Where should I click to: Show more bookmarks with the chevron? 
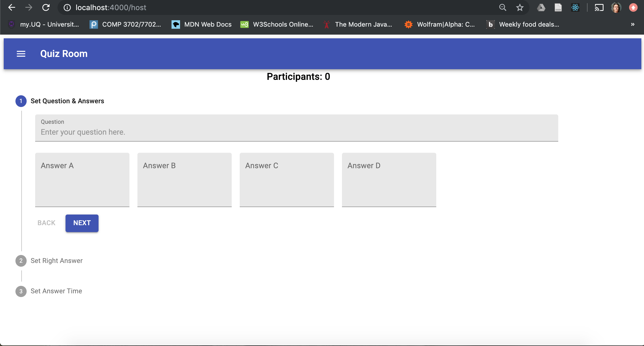pos(633,24)
